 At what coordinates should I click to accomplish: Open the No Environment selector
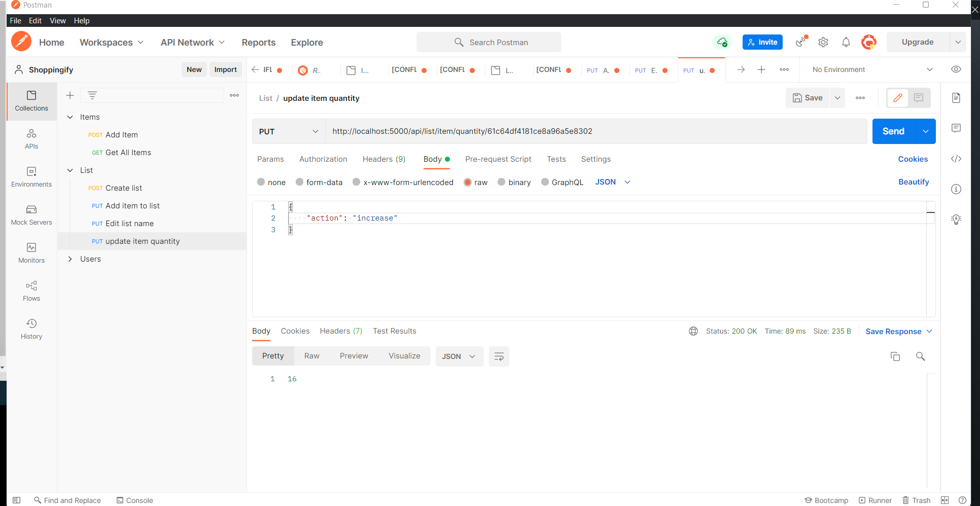click(872, 69)
